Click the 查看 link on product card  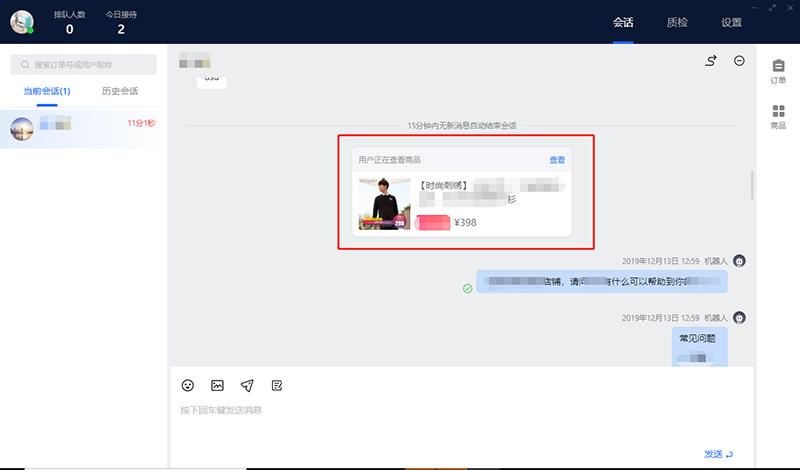(x=556, y=160)
